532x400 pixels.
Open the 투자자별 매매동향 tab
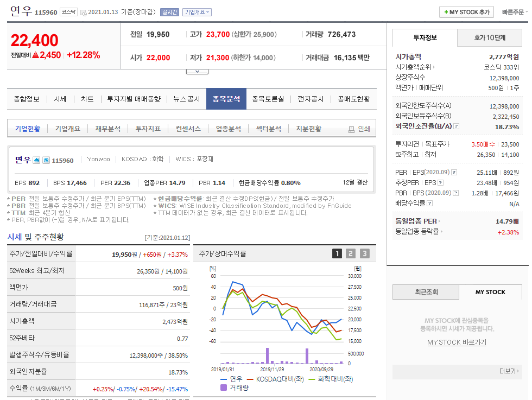coord(134,99)
